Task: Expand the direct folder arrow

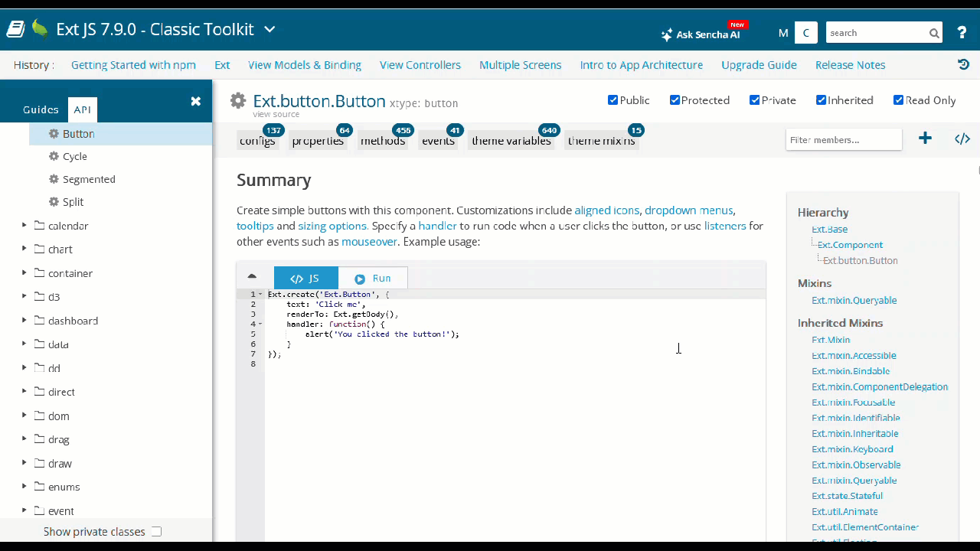Action: (24, 391)
